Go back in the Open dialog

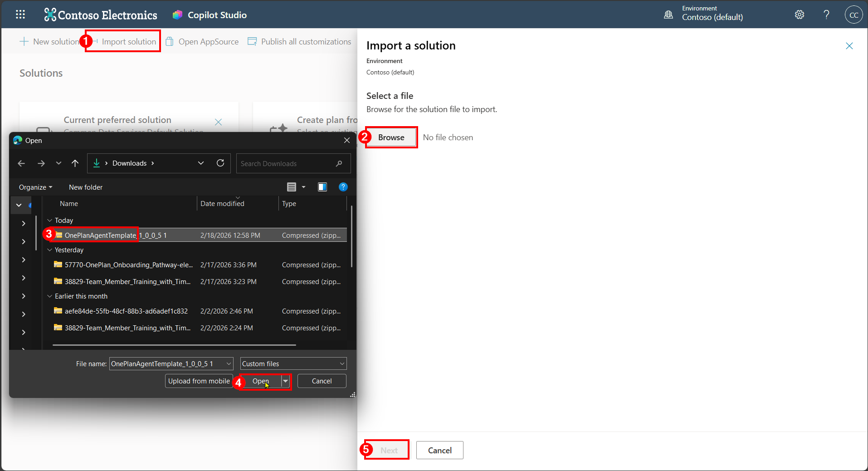(21, 163)
